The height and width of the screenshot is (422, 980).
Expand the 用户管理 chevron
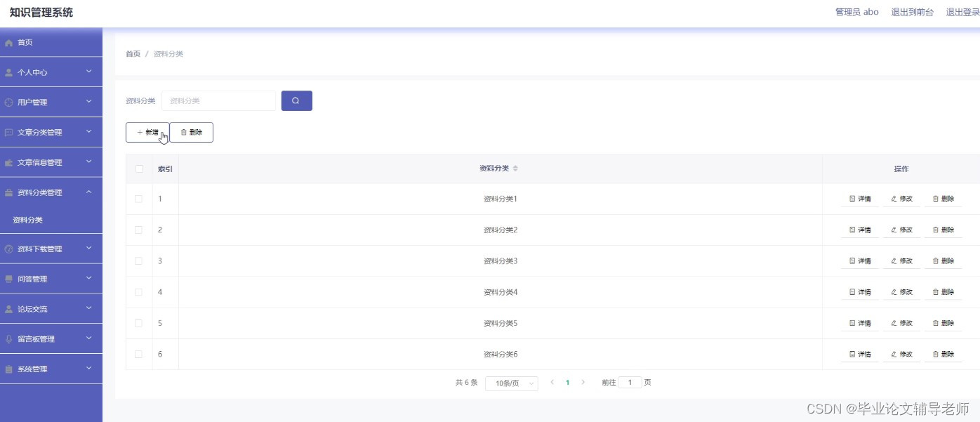pyautogui.click(x=89, y=102)
